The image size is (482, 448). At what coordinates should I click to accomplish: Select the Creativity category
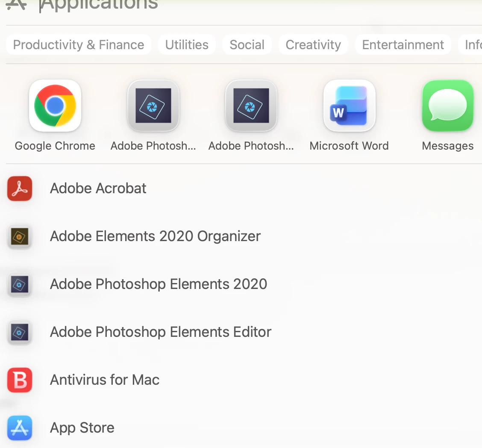(313, 44)
